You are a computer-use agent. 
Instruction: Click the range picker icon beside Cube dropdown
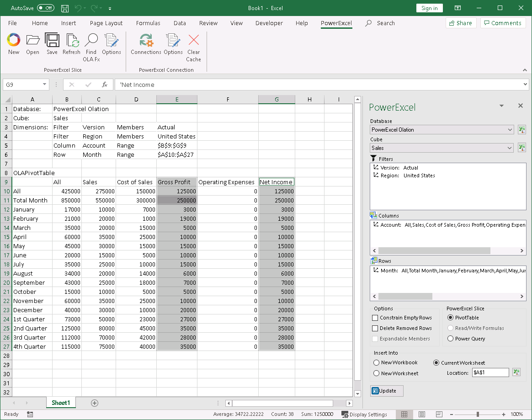click(522, 148)
